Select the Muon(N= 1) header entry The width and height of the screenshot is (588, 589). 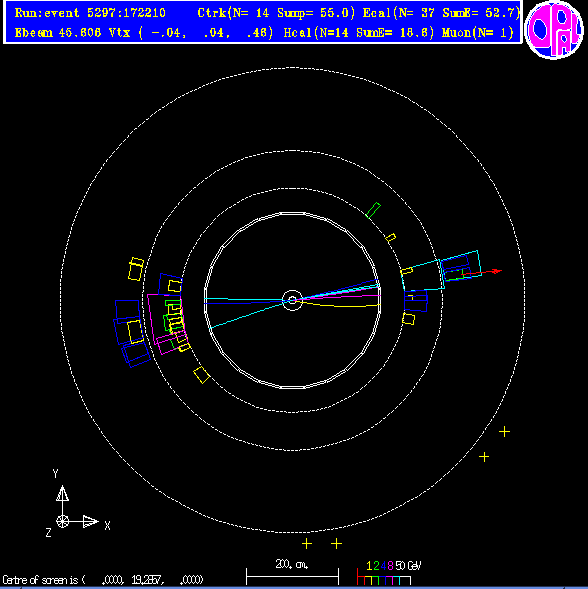point(478,33)
